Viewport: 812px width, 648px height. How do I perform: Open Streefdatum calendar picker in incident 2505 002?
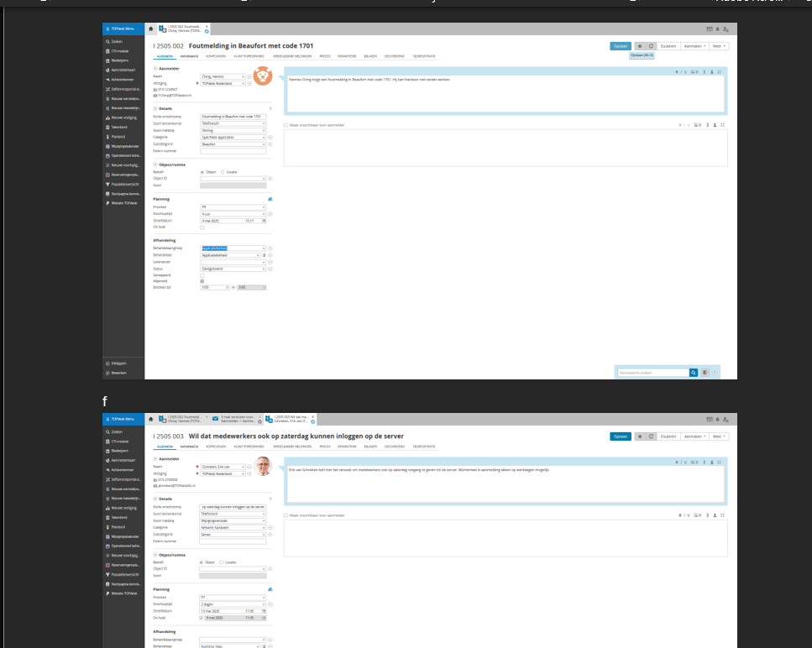pyautogui.click(x=264, y=221)
